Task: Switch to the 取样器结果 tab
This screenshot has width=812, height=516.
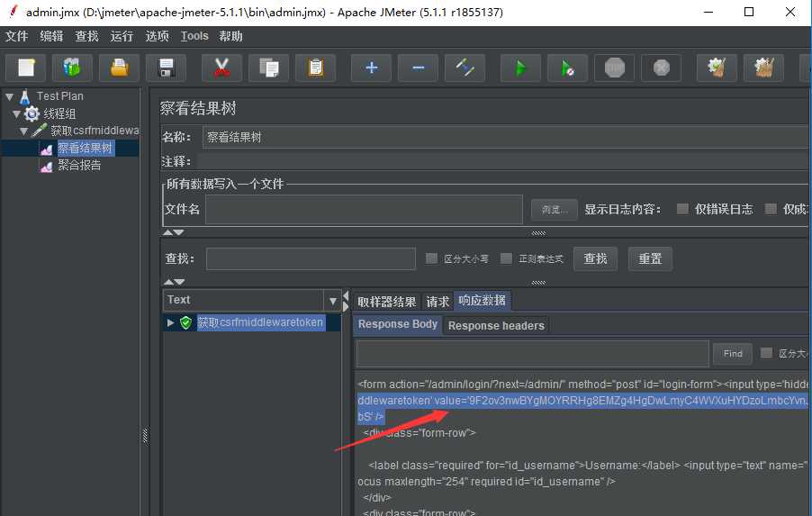Action: coord(387,302)
